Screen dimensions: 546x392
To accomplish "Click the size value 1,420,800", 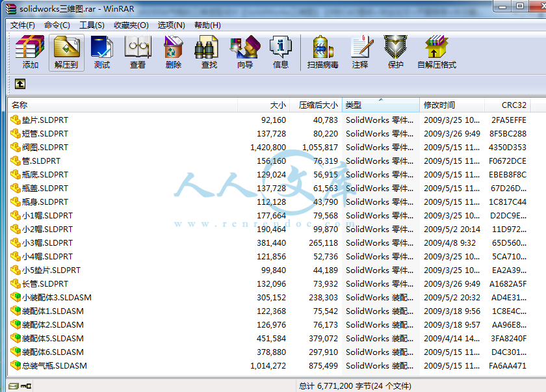I will point(268,148).
